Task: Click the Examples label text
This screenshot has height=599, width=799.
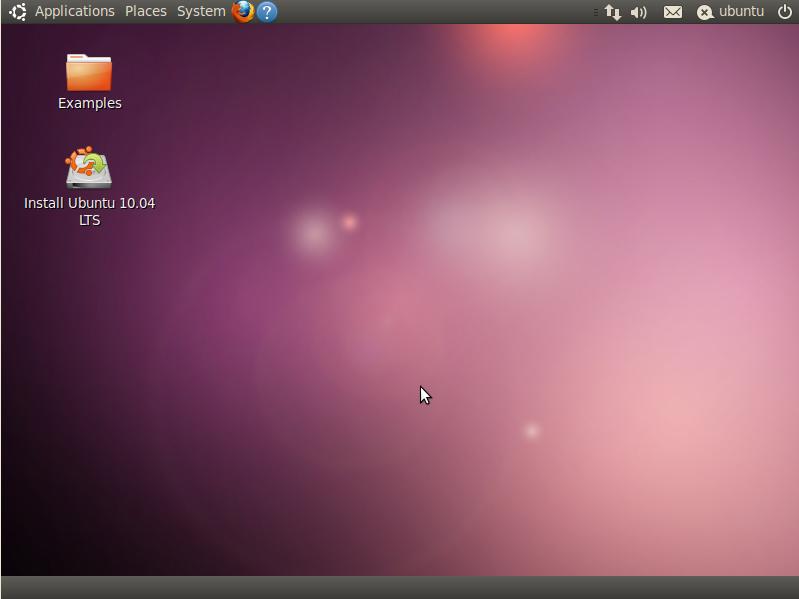Action: (90, 103)
